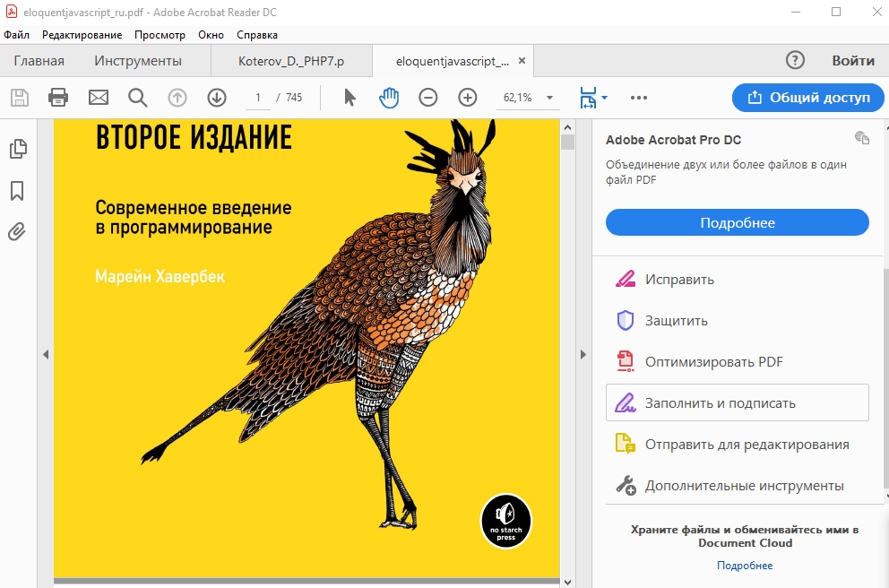
Task: Activate the Hand pan tool
Action: 389,98
